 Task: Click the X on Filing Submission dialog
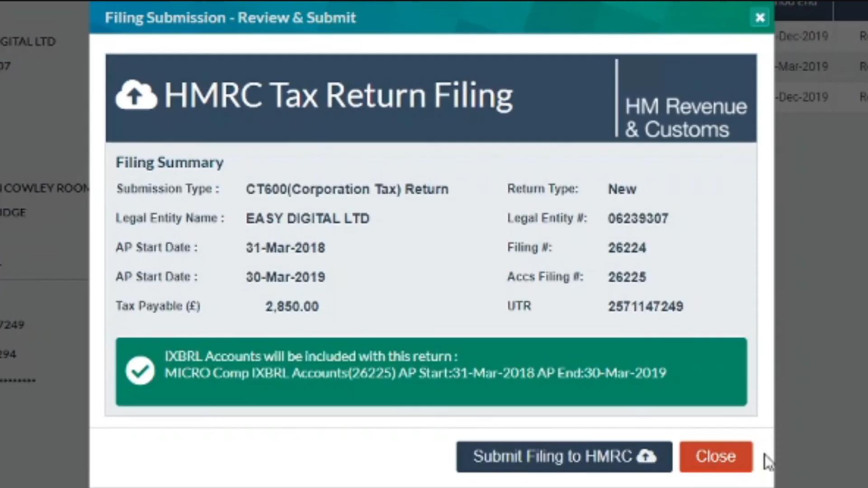click(x=760, y=18)
